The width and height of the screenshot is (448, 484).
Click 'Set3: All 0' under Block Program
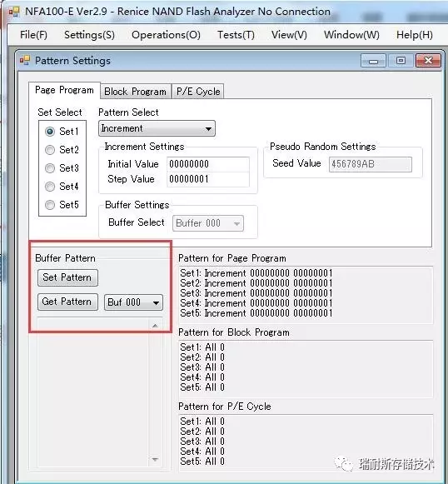point(202,367)
